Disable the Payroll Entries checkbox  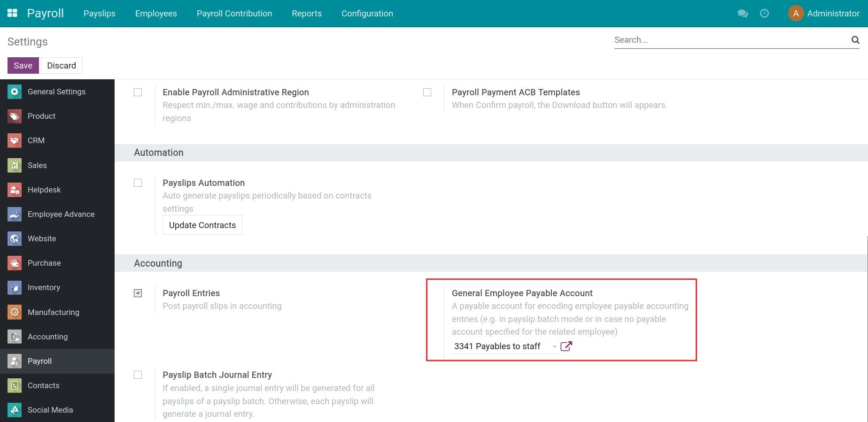[138, 293]
